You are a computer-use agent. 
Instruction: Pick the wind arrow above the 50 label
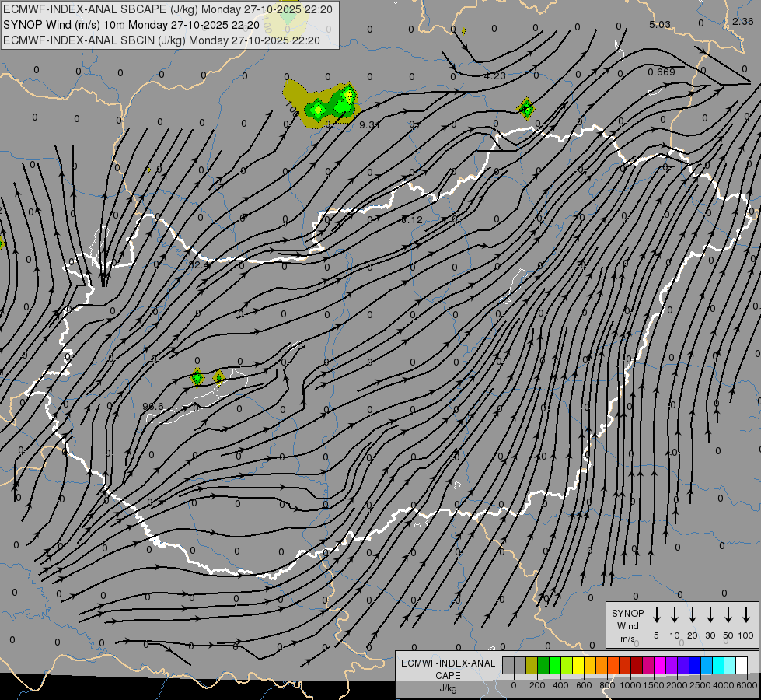click(728, 615)
